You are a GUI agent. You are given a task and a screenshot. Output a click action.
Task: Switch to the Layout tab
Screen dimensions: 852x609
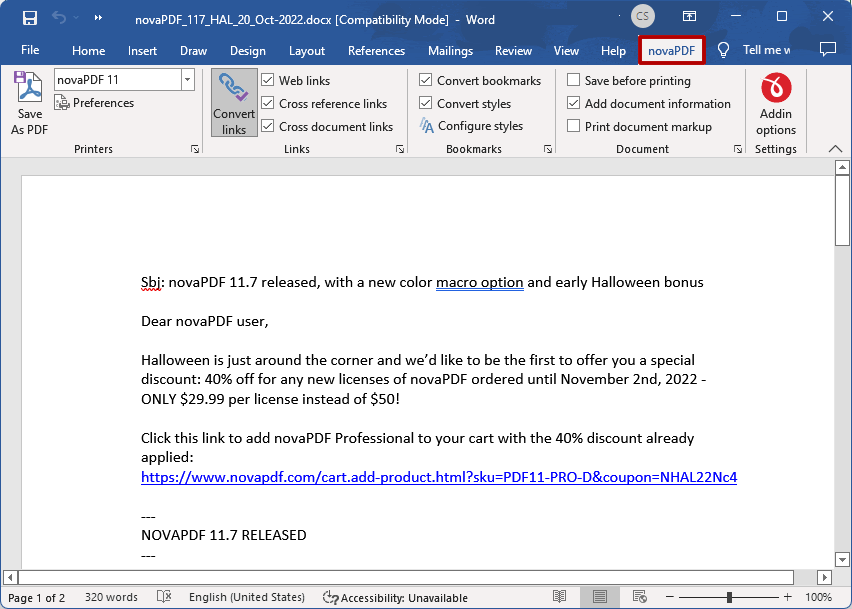pos(306,51)
